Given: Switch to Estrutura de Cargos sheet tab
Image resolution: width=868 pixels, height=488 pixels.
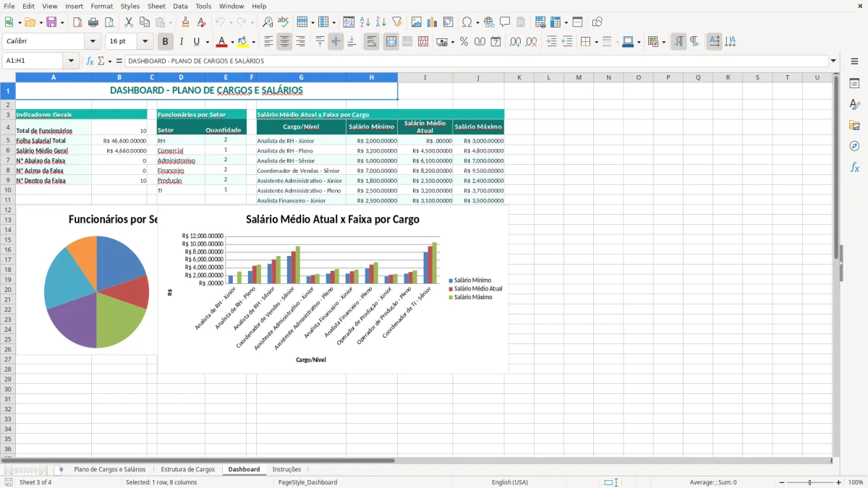Looking at the screenshot, I should pos(188,469).
